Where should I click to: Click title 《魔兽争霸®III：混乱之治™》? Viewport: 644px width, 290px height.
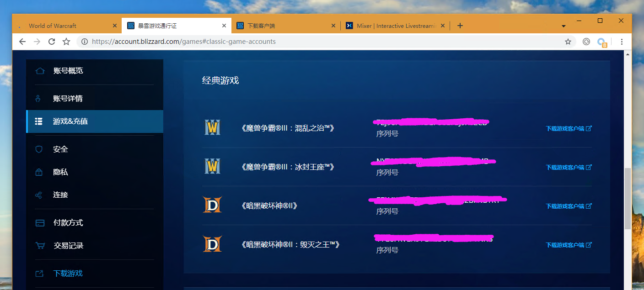289,128
